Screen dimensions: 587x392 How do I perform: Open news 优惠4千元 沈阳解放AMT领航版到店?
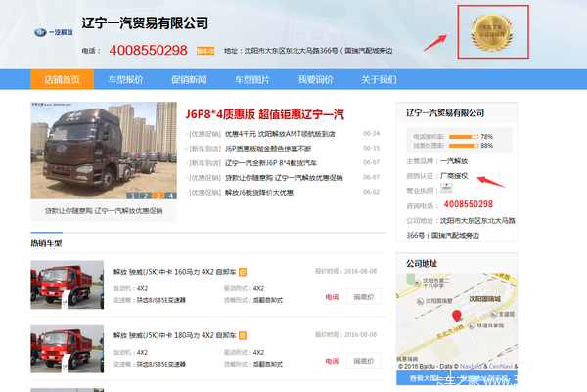[280, 134]
